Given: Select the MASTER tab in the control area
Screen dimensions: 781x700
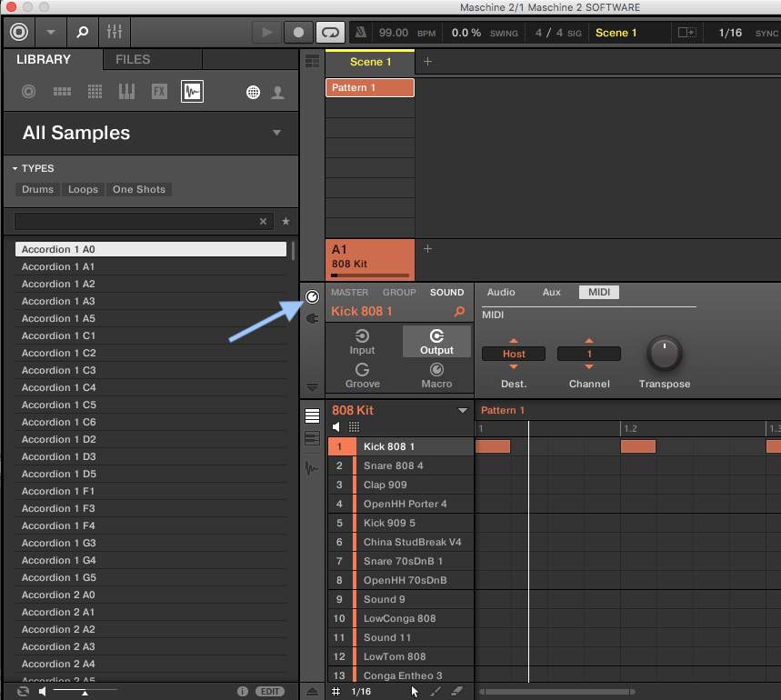Looking at the screenshot, I should coord(349,292).
